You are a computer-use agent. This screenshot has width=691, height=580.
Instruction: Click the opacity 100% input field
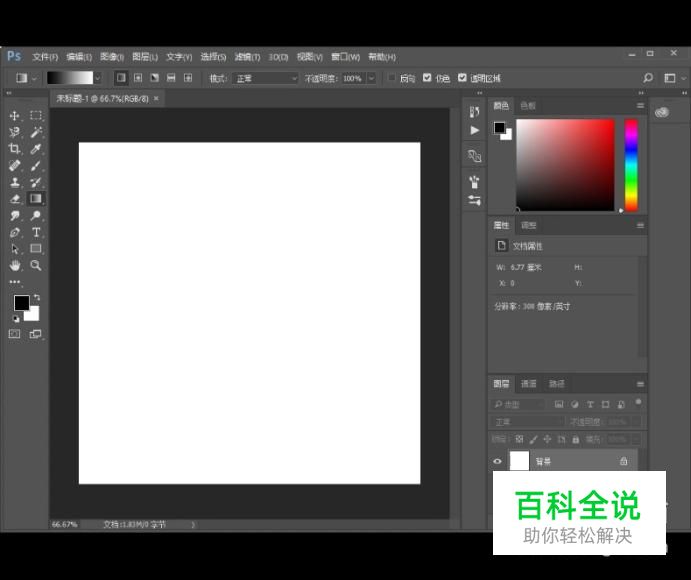353,78
